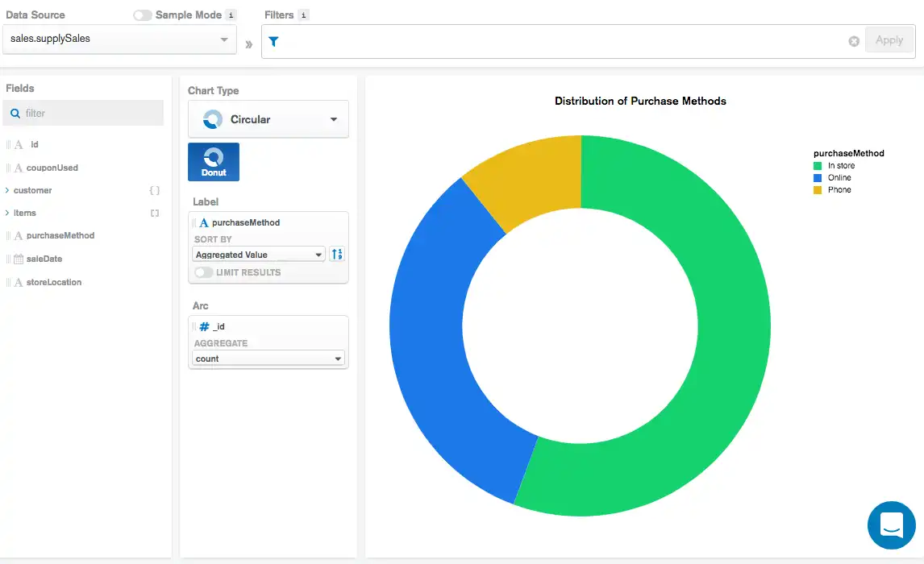Turn on the LIMIT RESULTS toggle

coord(202,272)
